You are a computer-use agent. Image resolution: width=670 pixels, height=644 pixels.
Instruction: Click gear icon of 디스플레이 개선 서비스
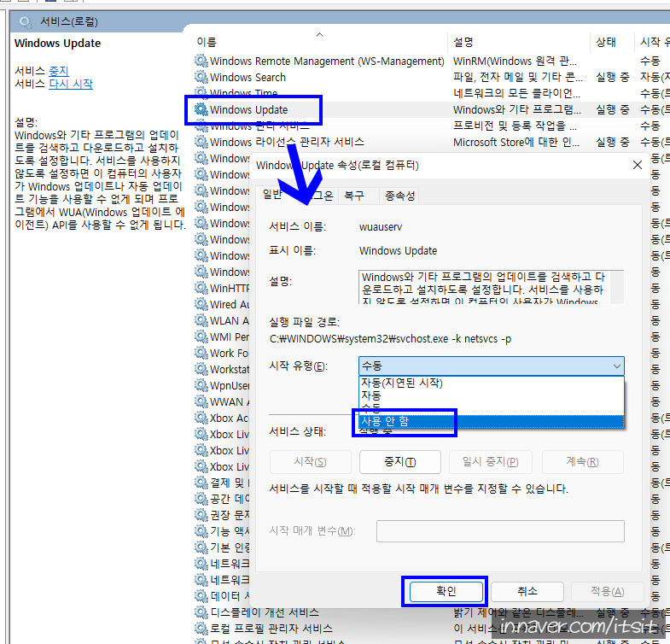coord(201,612)
